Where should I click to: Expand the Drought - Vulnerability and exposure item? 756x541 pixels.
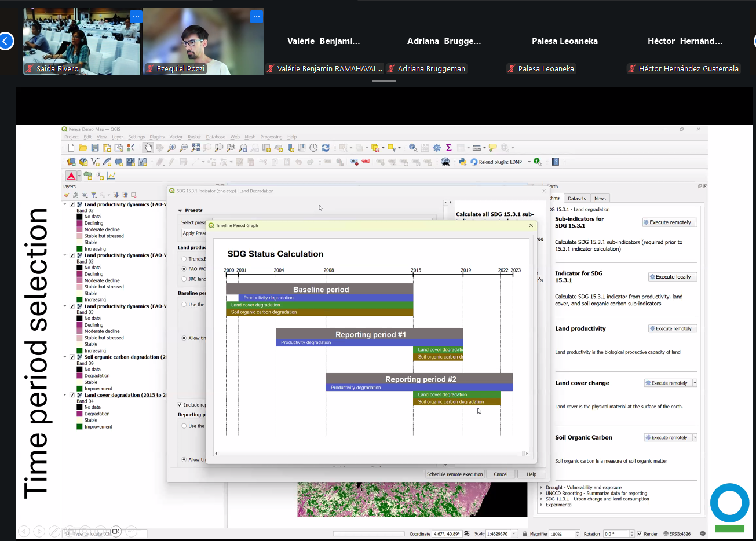[541, 488]
